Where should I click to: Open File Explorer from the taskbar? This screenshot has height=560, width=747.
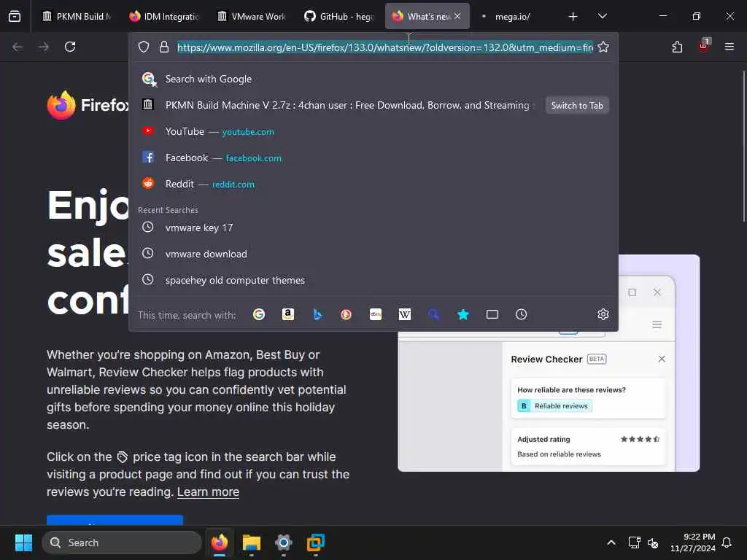point(252,542)
